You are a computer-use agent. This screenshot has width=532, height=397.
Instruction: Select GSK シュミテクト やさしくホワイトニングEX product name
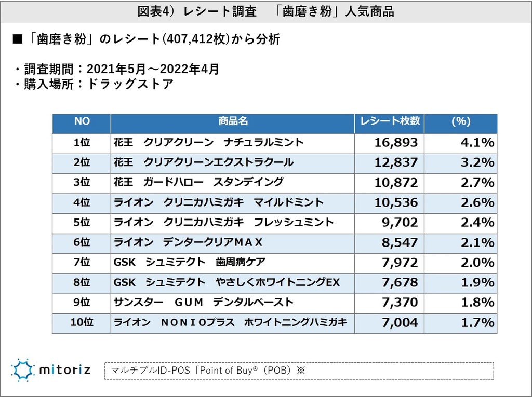(x=227, y=282)
